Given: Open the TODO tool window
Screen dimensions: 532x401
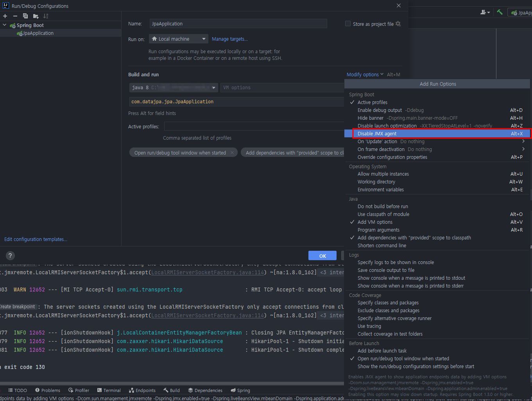Looking at the screenshot, I should (x=18, y=390).
